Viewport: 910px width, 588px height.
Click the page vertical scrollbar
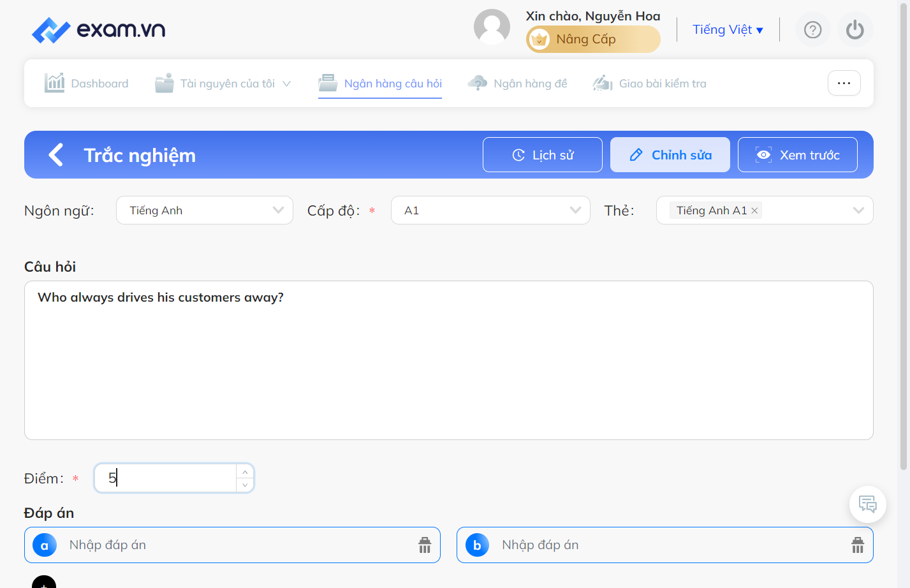click(x=904, y=236)
